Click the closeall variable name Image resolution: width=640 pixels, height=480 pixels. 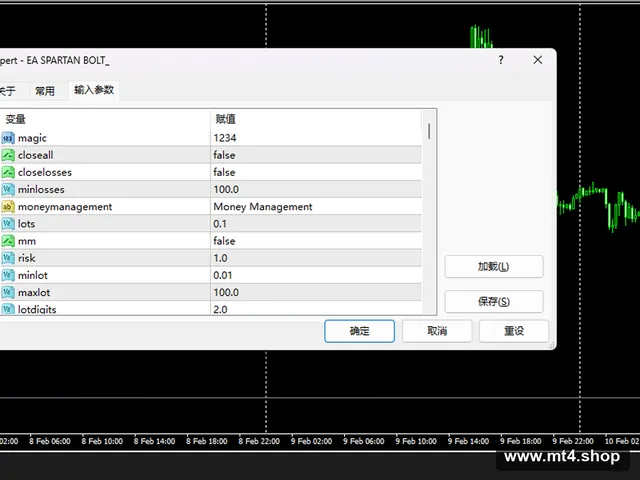tap(36, 155)
